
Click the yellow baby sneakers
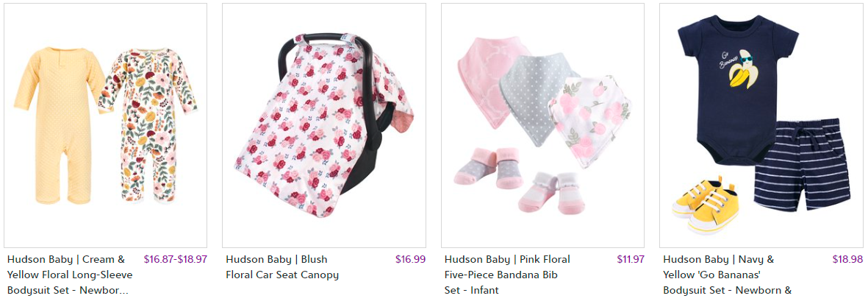[706, 205]
